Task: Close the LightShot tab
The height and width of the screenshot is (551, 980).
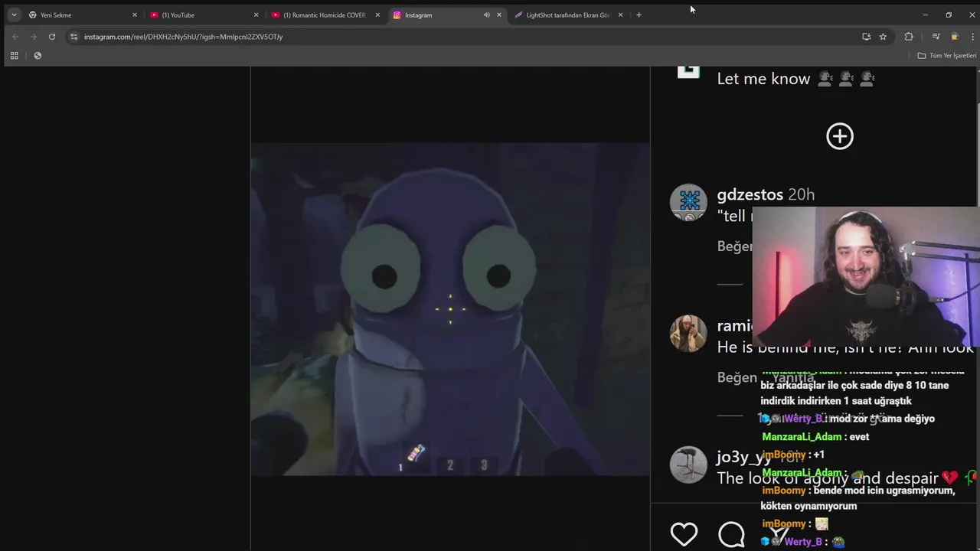Action: [x=620, y=15]
